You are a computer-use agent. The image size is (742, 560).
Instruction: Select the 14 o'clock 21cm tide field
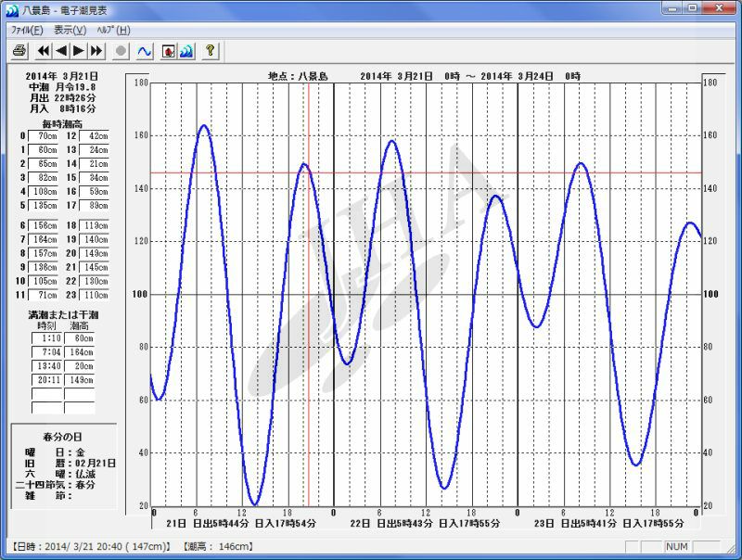tap(95, 164)
